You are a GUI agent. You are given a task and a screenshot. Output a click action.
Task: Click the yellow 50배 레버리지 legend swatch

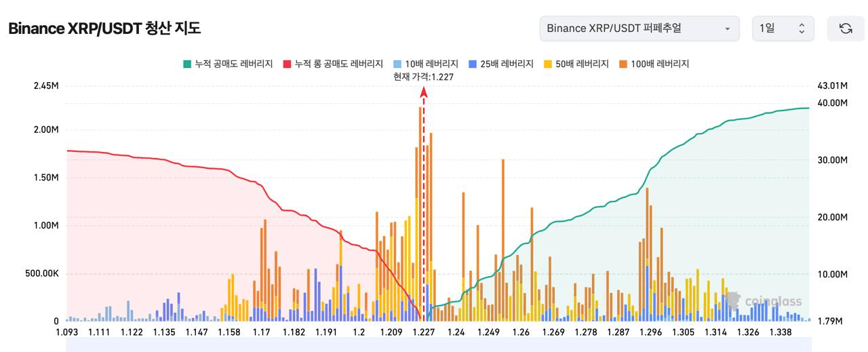[x=549, y=64]
